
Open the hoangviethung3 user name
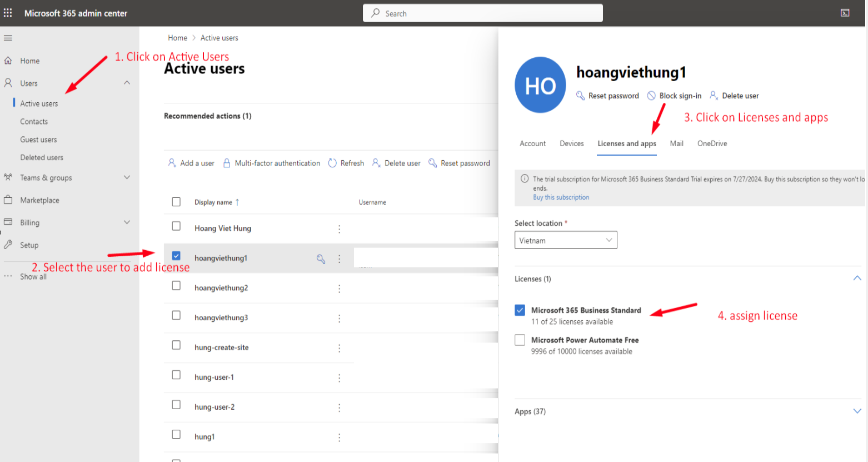pos(221,317)
